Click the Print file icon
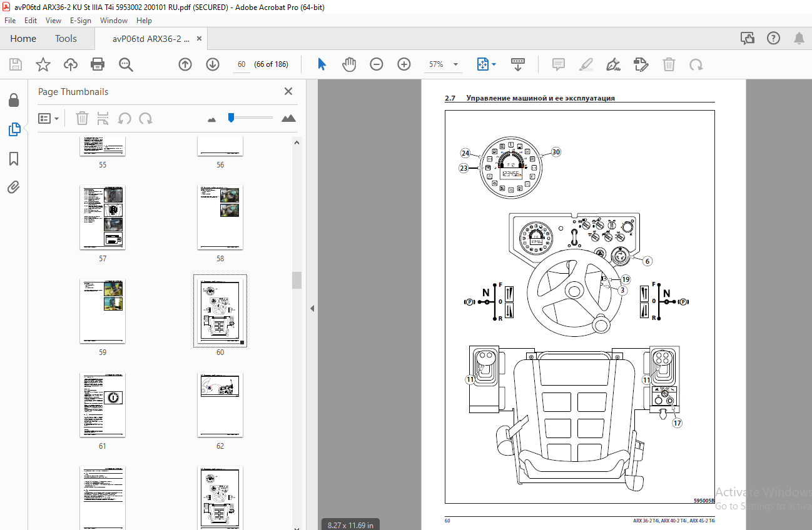 (98, 64)
